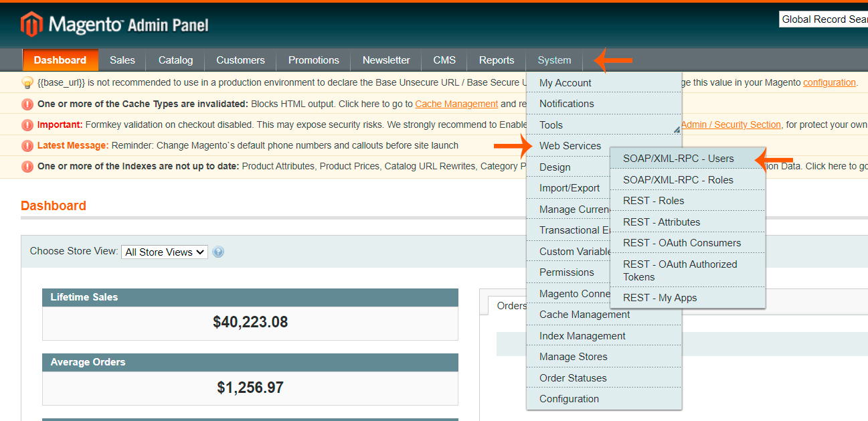Click the red warning icon beside Latest Message
Image resolution: width=868 pixels, height=421 pixels.
coord(27,146)
